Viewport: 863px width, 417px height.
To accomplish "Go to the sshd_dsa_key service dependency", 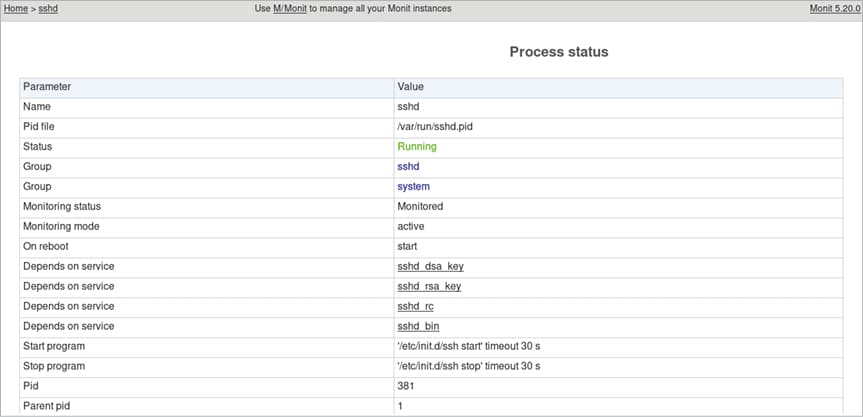I will (430, 266).
